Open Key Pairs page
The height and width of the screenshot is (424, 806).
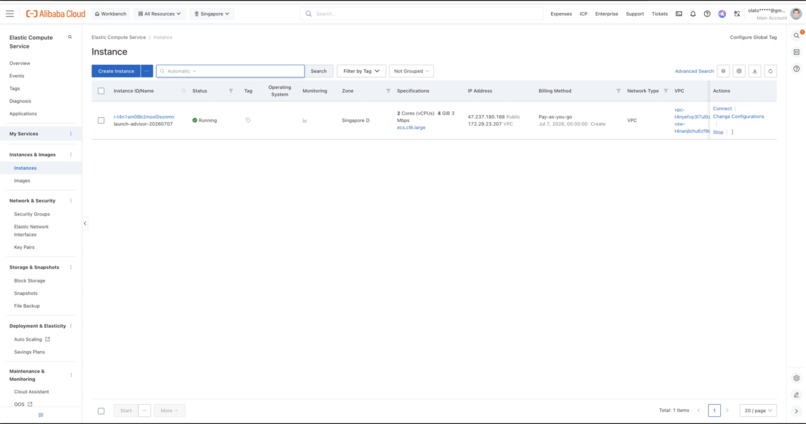pyautogui.click(x=24, y=247)
